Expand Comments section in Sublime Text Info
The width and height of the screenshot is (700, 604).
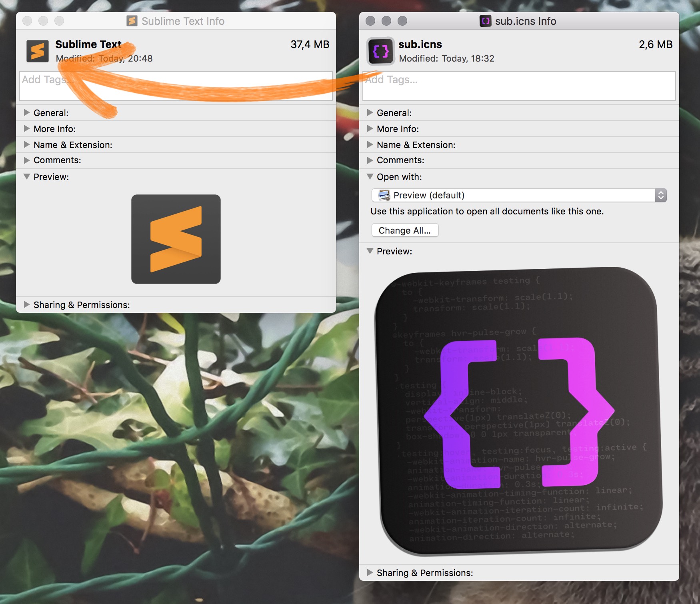click(x=27, y=160)
